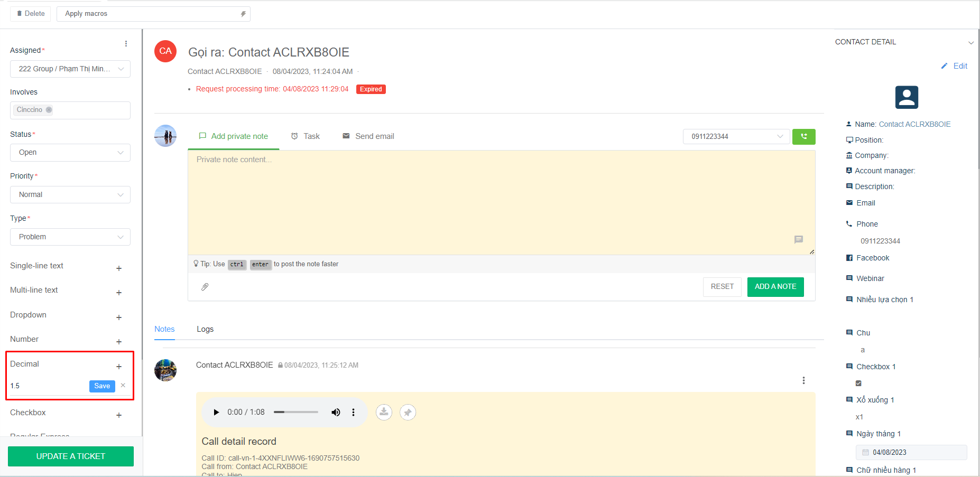The width and height of the screenshot is (980, 477).
Task: Pin the call recording note
Action: pyautogui.click(x=408, y=412)
